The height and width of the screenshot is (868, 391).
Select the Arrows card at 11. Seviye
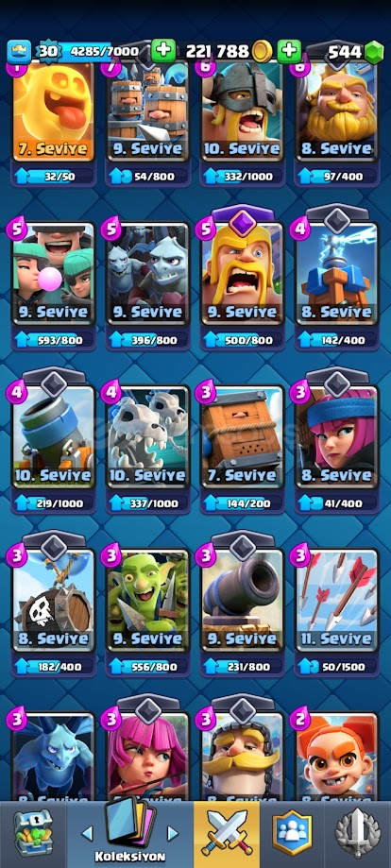click(x=337, y=600)
